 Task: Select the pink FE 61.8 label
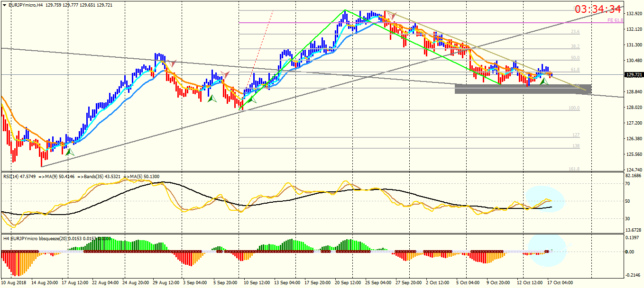615,20
